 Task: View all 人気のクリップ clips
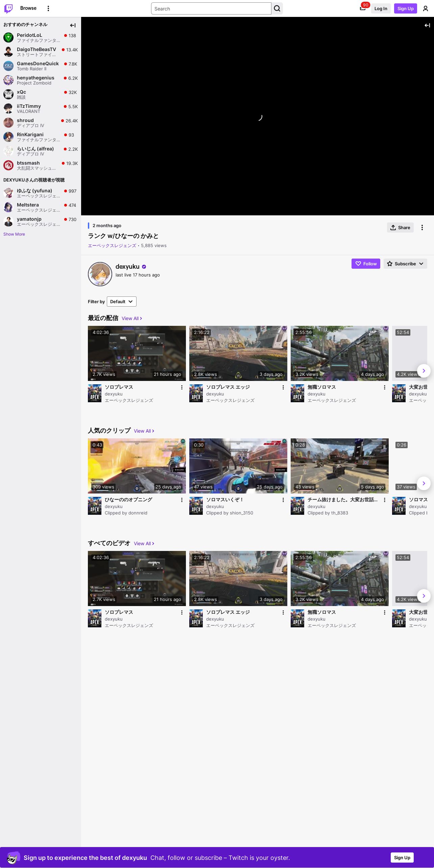144,431
